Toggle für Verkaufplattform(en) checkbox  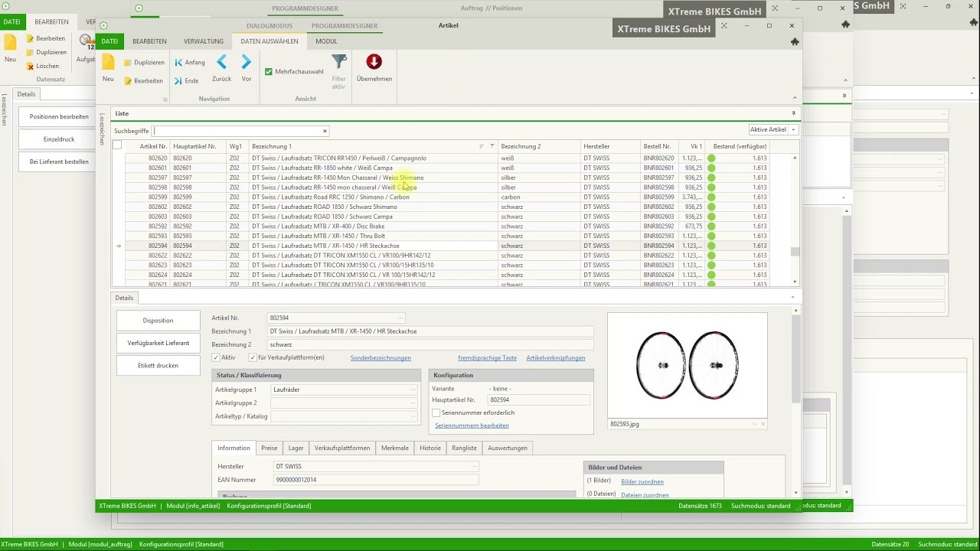[x=253, y=357]
